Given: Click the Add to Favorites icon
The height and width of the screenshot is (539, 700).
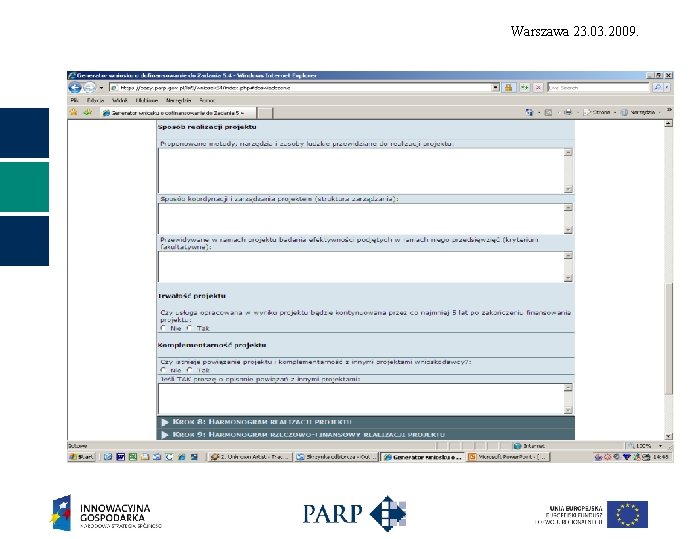Looking at the screenshot, I should (88, 113).
